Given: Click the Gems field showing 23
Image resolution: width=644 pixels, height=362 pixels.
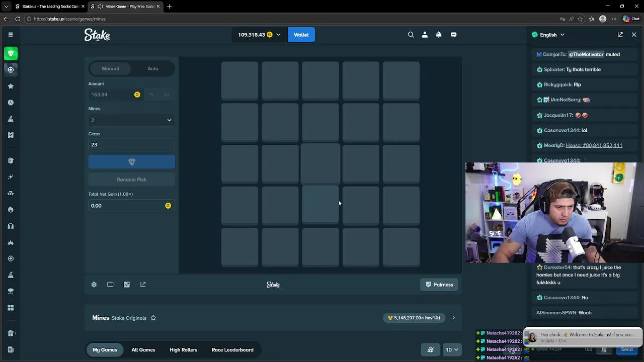Looking at the screenshot, I should click(x=131, y=145).
